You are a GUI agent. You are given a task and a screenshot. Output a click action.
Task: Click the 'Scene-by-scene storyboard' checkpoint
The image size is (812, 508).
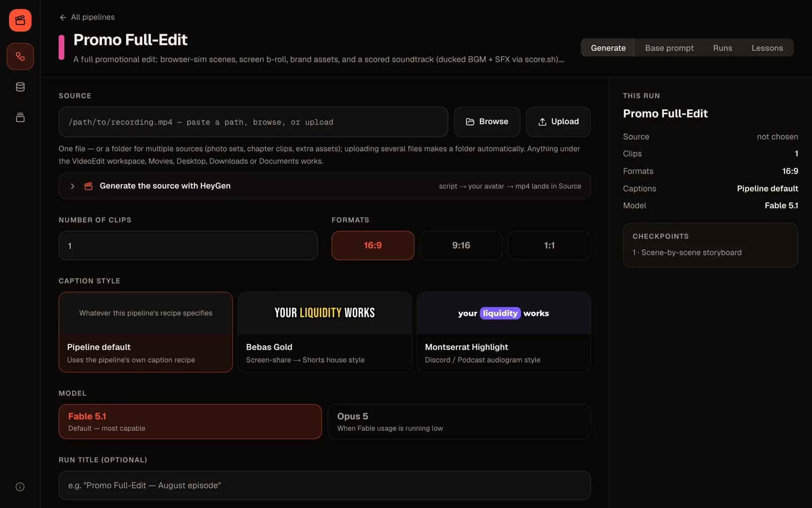[687, 252]
